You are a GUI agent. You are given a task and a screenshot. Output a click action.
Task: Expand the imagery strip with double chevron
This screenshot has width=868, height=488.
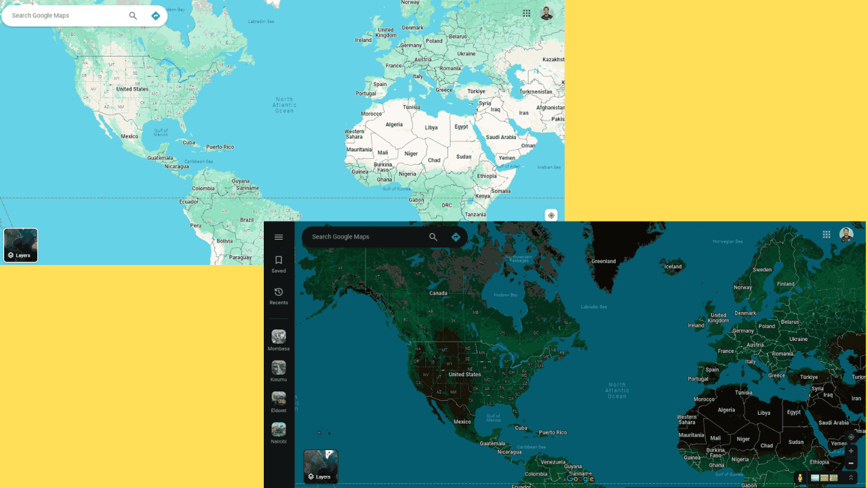pyautogui.click(x=851, y=478)
